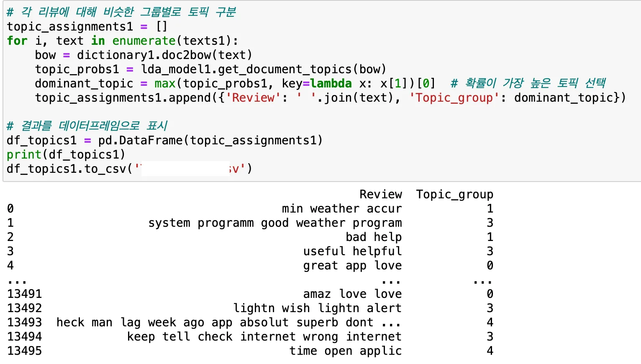This screenshot has width=641, height=364.
Task: Click pd.DataFrame(topic_assignments1) in the code
Action: coord(210,141)
